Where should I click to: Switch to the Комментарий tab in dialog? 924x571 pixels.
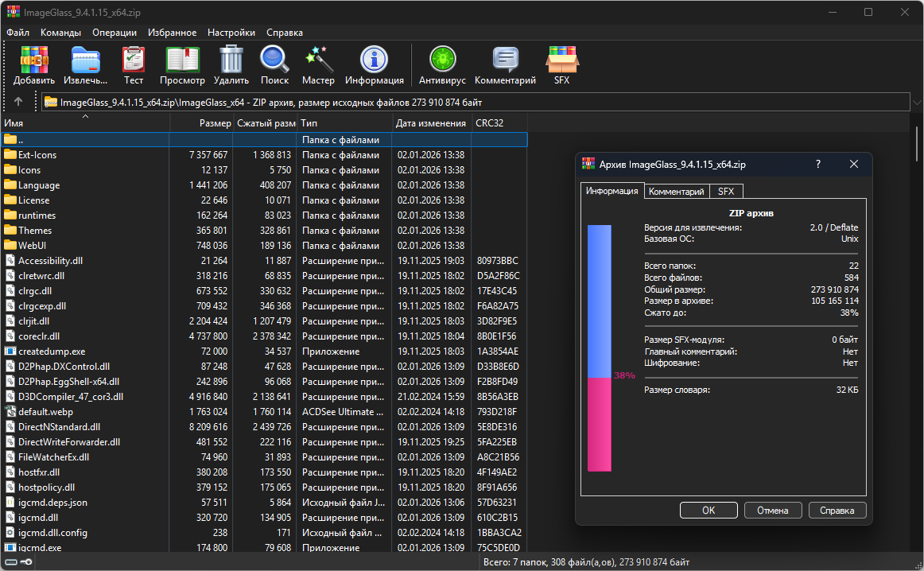[676, 192]
